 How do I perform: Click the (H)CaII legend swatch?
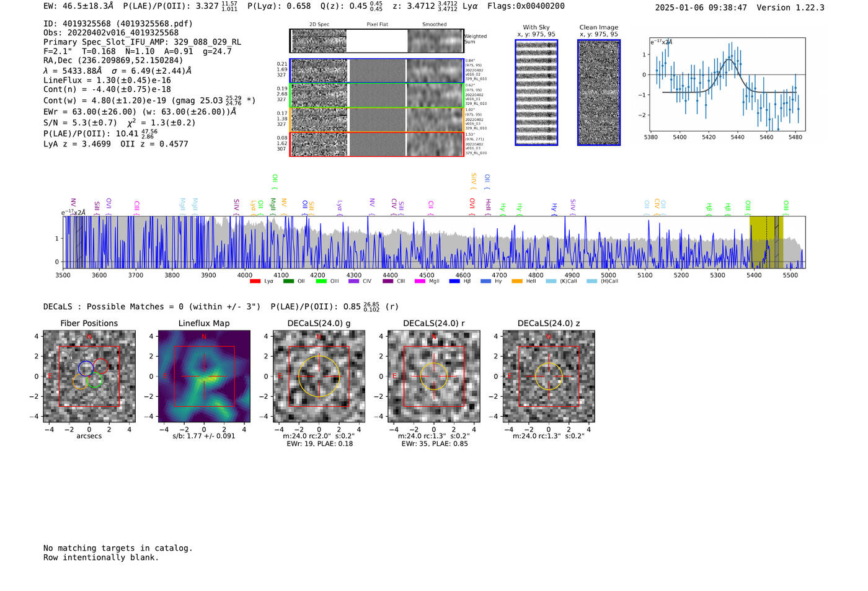[x=591, y=281]
